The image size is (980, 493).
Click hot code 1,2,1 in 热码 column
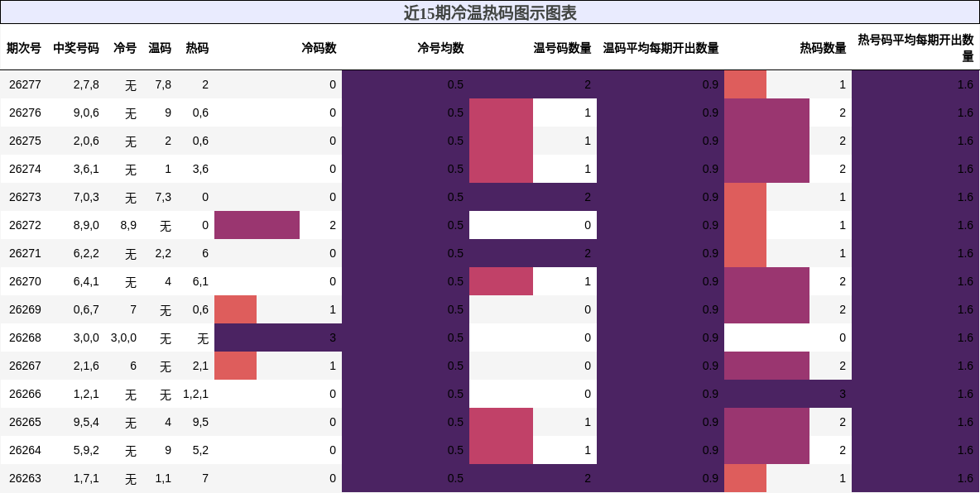(195, 394)
